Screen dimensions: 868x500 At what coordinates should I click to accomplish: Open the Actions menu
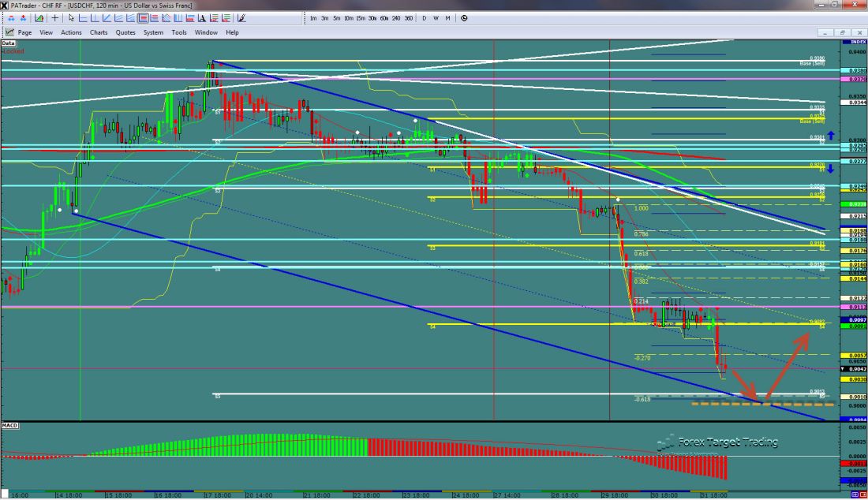(x=71, y=32)
